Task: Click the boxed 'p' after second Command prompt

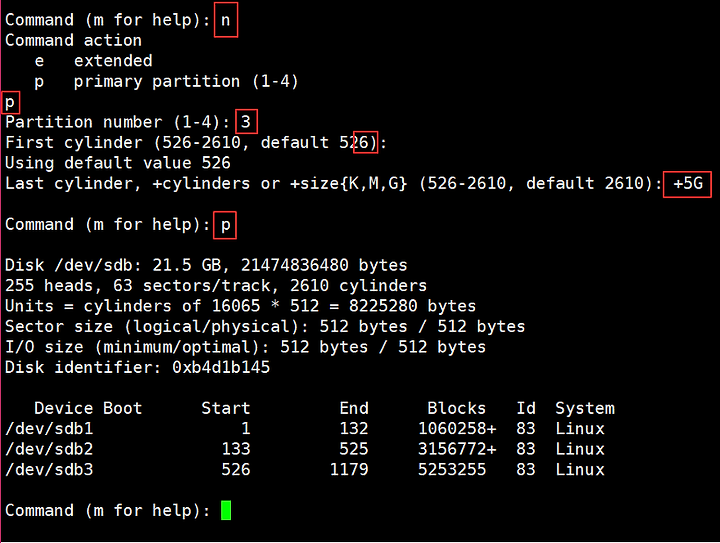Action: 225,225
